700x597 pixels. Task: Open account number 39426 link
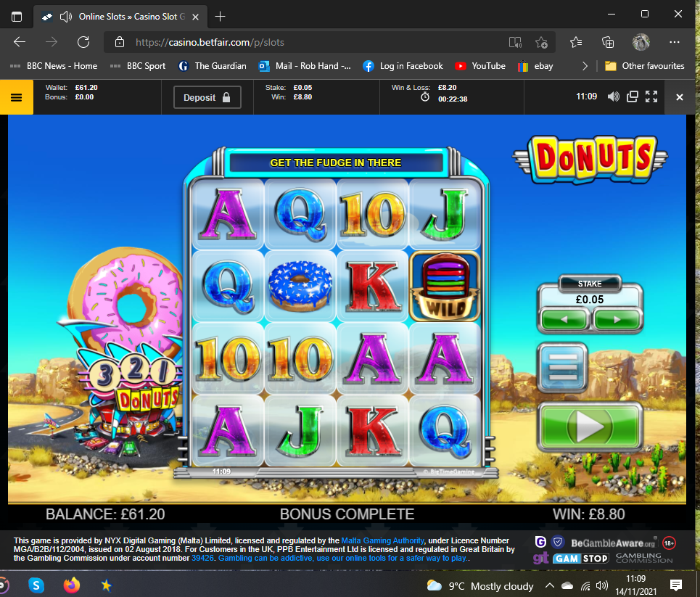[202, 558]
